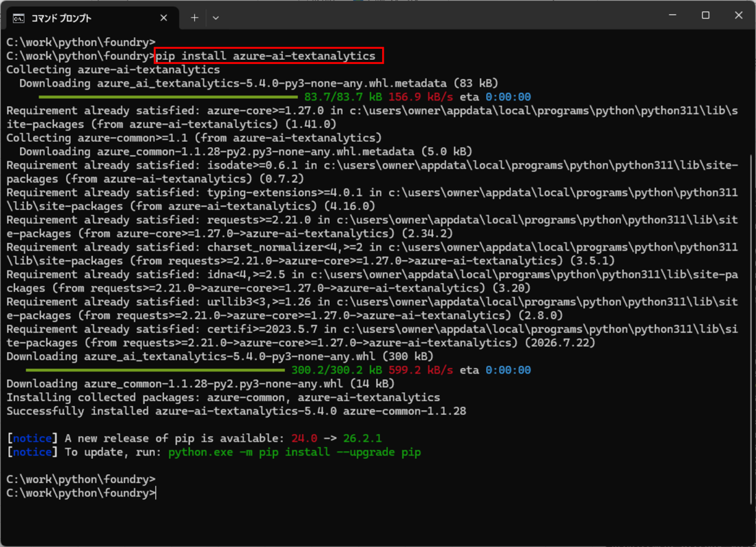Click the pip install azure-ai-textanalytics command
This screenshot has height=547, width=756.
point(266,56)
